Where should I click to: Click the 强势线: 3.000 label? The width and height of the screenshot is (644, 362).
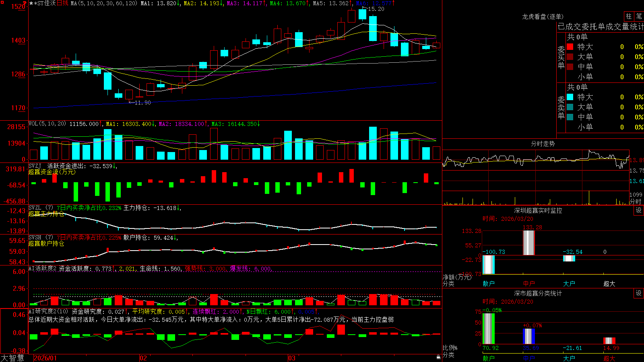[x=205, y=268]
